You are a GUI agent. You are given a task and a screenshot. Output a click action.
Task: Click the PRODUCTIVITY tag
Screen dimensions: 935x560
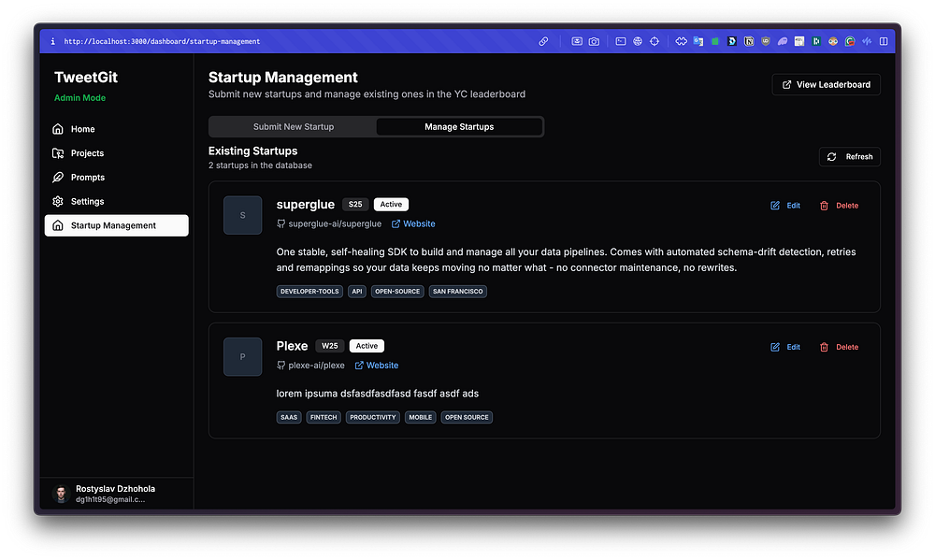pyautogui.click(x=373, y=418)
